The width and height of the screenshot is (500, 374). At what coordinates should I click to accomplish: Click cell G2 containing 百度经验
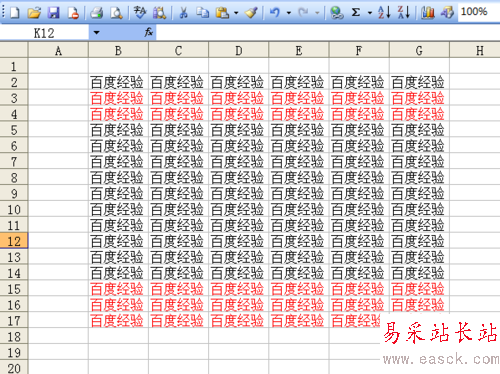[x=419, y=82]
